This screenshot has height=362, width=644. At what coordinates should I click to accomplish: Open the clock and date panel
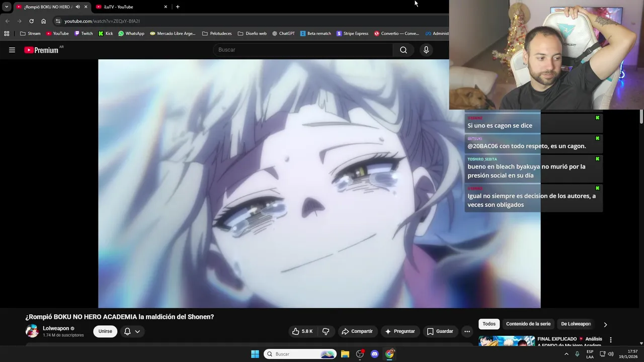coord(628,354)
